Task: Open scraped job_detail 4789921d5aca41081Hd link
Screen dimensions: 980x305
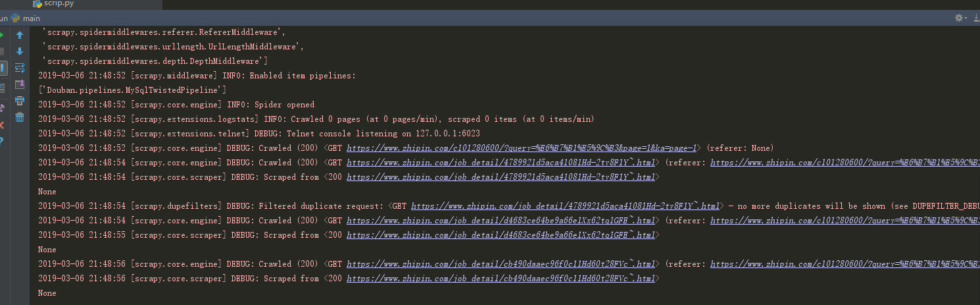Action: (x=501, y=177)
